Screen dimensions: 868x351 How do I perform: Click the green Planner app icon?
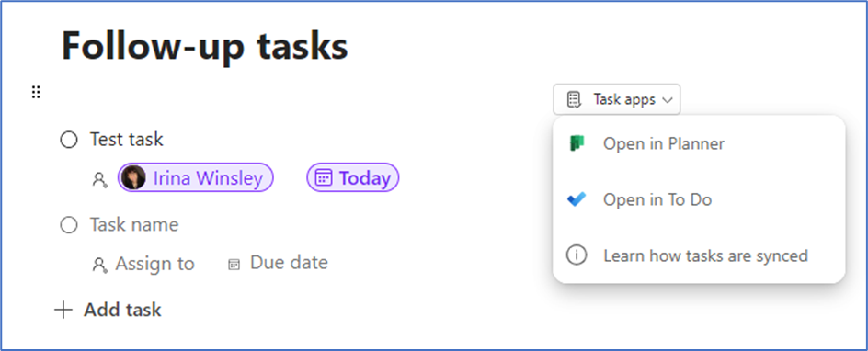pyautogui.click(x=577, y=143)
